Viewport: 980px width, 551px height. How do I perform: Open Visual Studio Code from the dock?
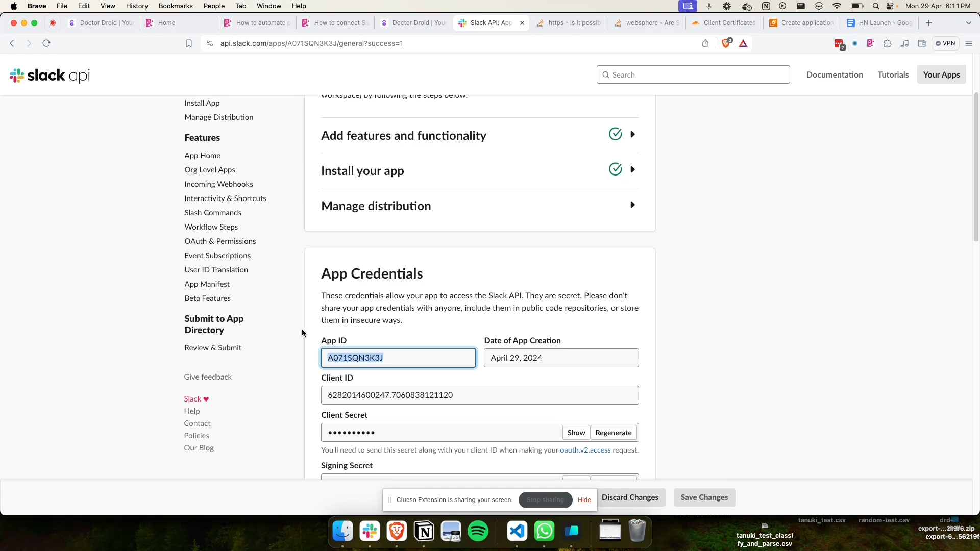[x=517, y=532]
